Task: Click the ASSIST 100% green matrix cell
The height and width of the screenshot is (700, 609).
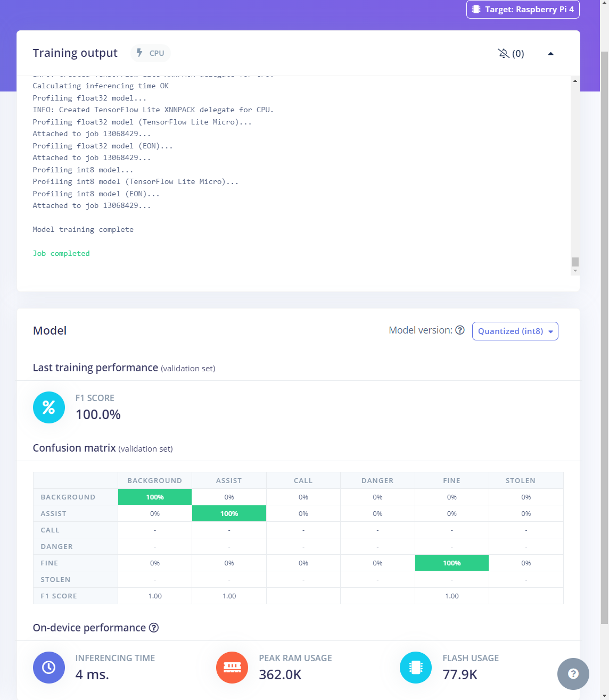Action: click(229, 513)
